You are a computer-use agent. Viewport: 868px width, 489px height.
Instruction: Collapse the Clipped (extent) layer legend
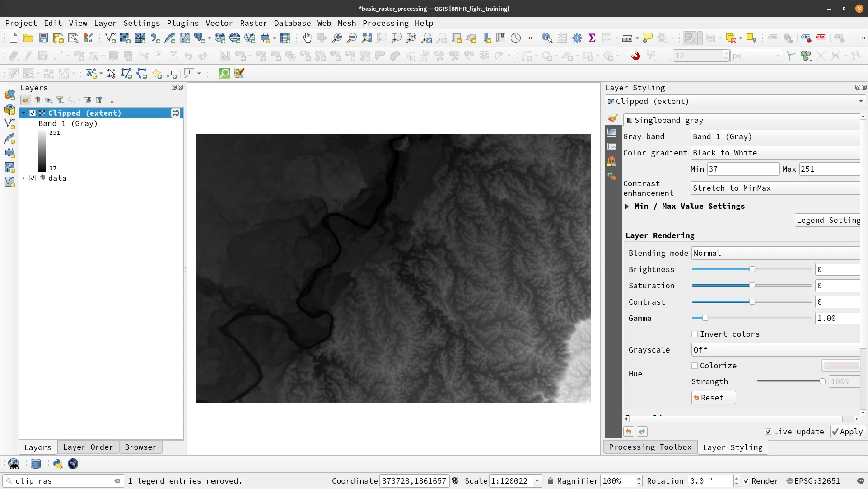(23, 113)
